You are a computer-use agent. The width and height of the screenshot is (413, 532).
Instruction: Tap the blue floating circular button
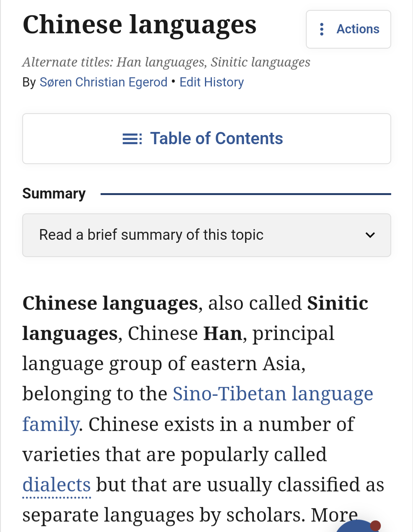click(358, 527)
